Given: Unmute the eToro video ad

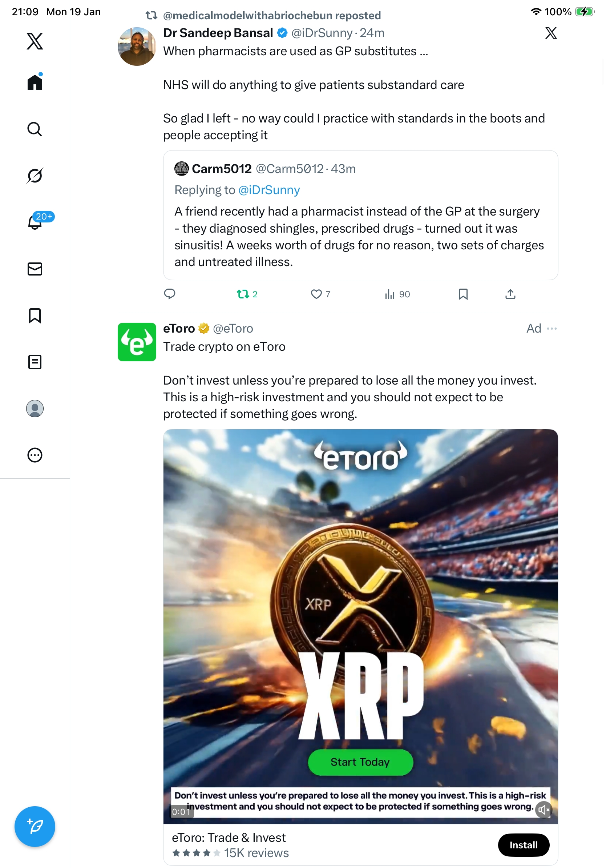Looking at the screenshot, I should pyautogui.click(x=544, y=809).
